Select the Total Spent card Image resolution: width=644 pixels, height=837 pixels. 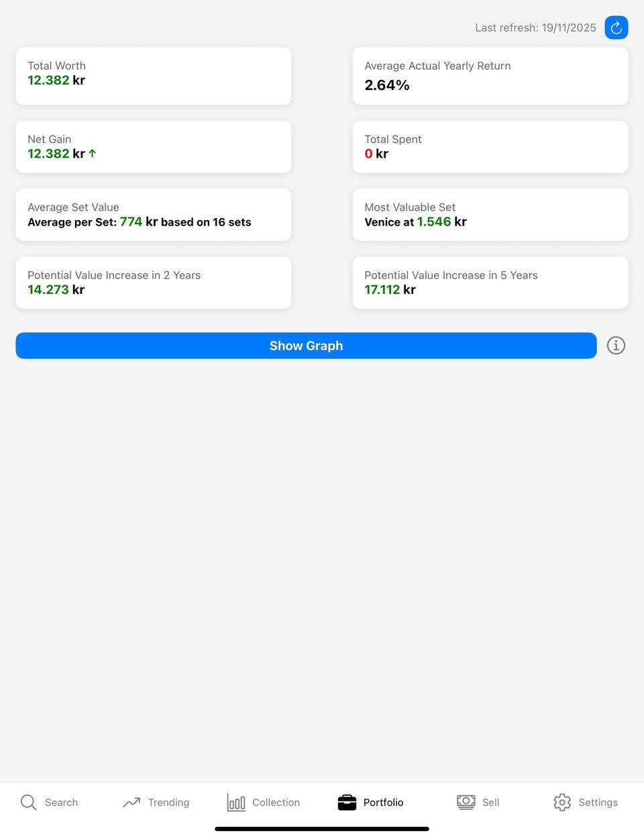click(x=490, y=147)
